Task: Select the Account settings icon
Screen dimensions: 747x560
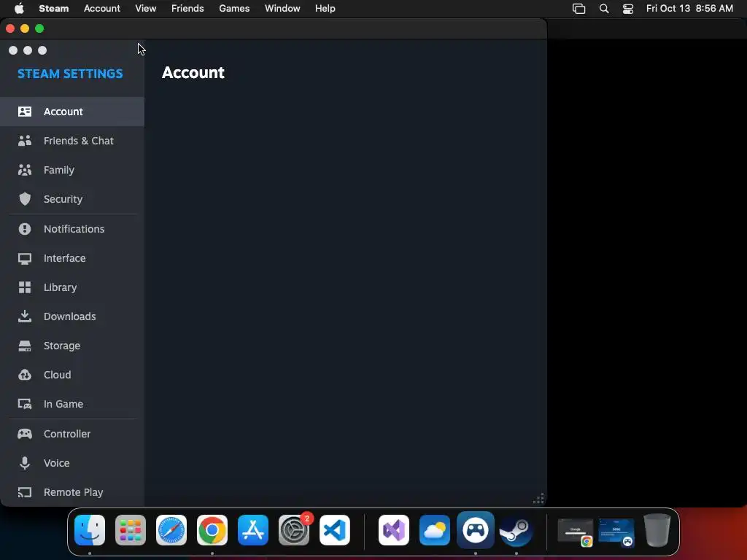Action: [x=25, y=112]
